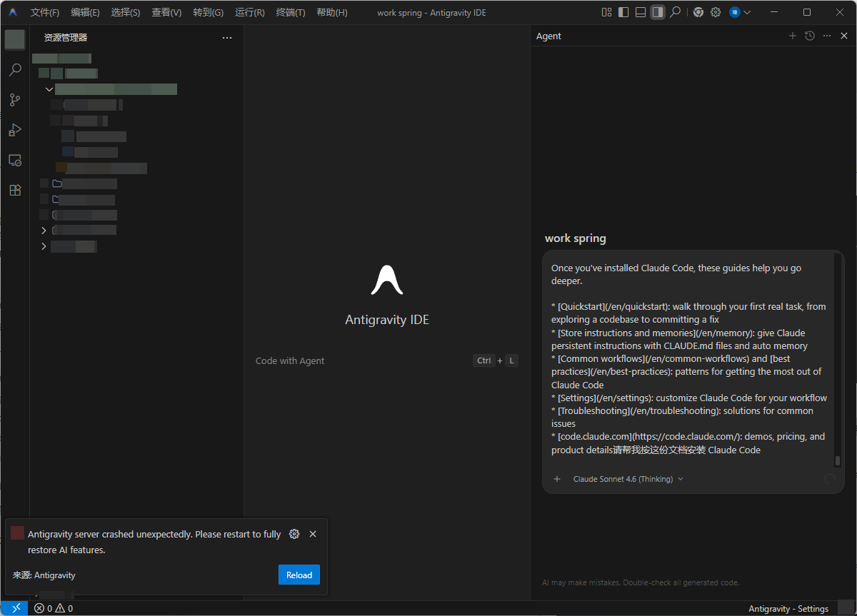
Task: Click into the Agent chat message text
Action: [x=688, y=358]
